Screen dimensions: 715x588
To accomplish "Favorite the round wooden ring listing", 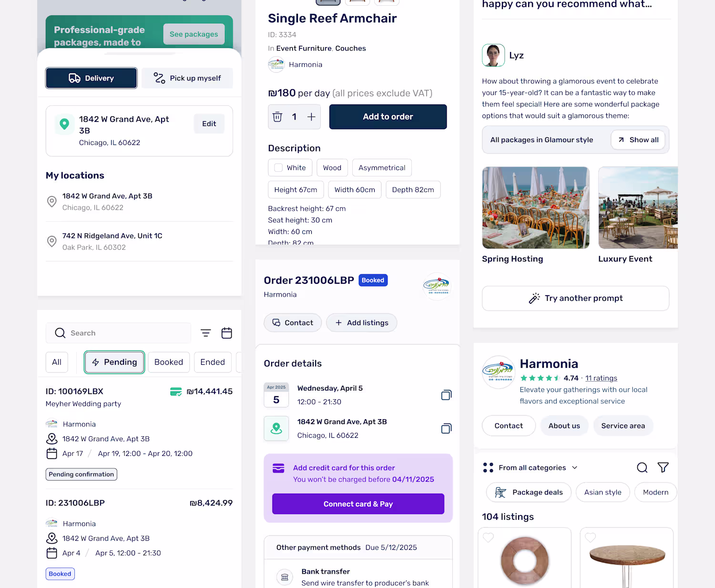I will coord(489,537).
